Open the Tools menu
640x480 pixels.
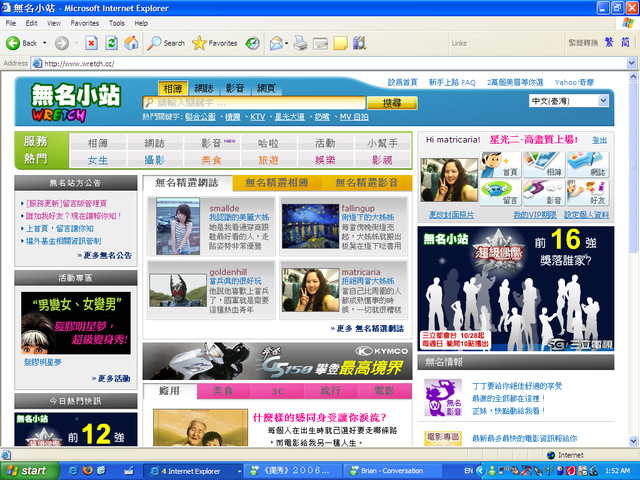(x=117, y=23)
